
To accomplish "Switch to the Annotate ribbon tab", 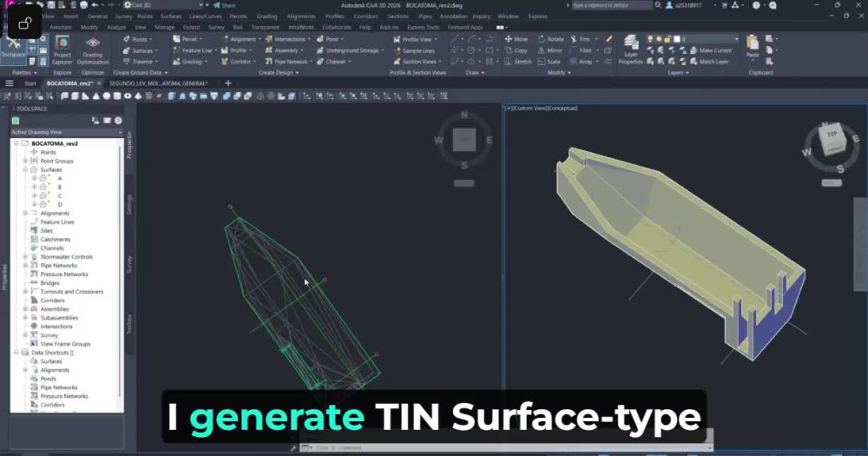I will tap(61, 27).
